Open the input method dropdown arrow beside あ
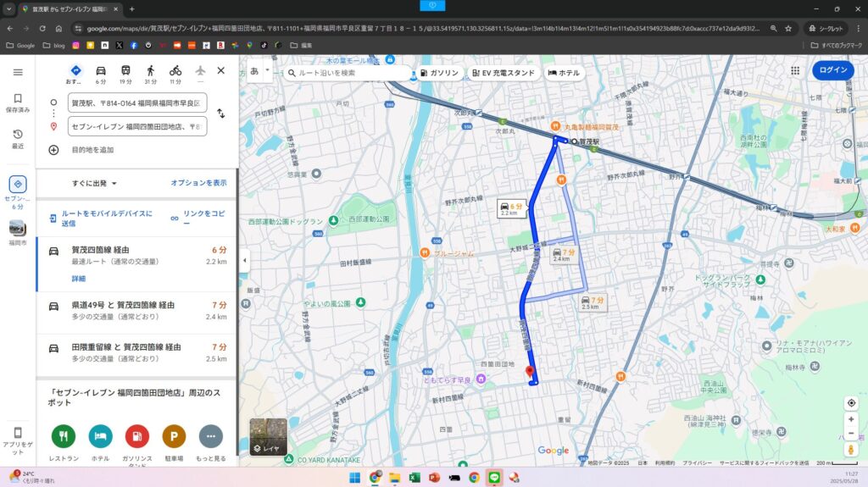Viewport: 868px width, 487px height. tap(267, 70)
